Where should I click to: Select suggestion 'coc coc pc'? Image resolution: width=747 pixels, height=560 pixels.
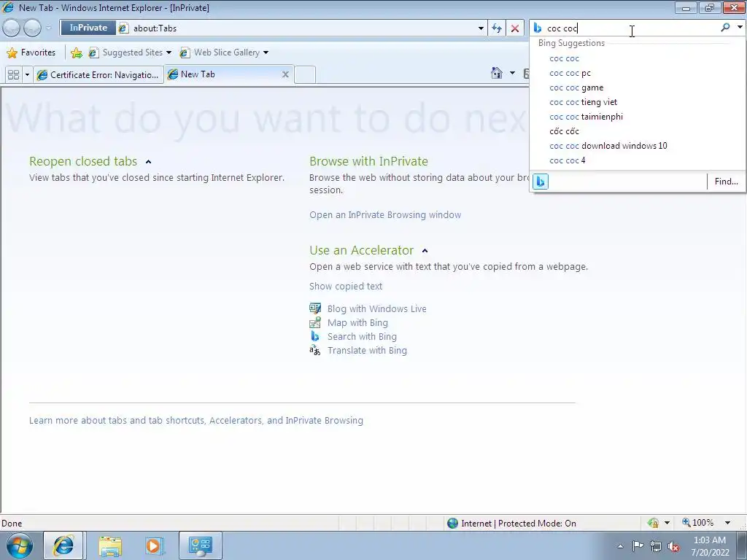638,73
